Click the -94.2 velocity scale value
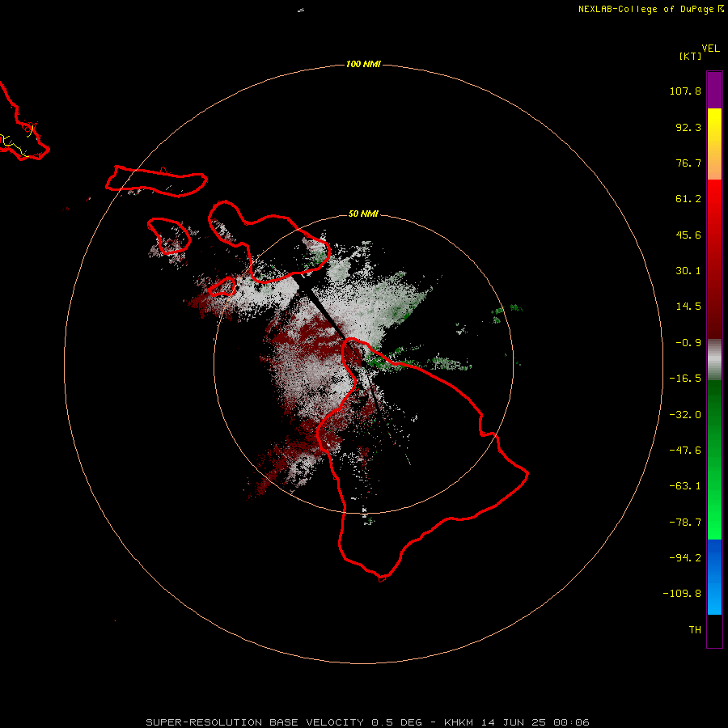The width and height of the screenshot is (728, 728). coord(685,558)
